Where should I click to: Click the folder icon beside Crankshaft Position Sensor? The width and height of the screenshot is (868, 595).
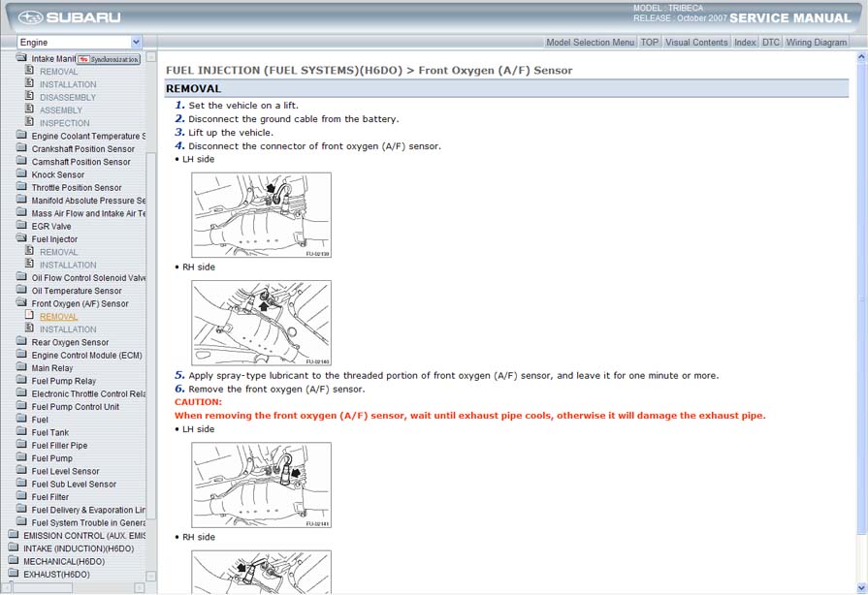pyautogui.click(x=21, y=148)
